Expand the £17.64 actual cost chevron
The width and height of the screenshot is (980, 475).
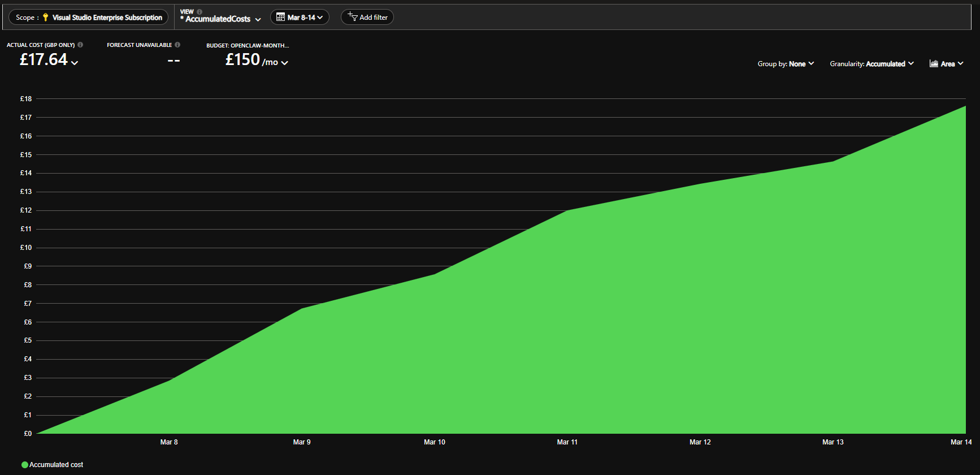[x=75, y=63]
